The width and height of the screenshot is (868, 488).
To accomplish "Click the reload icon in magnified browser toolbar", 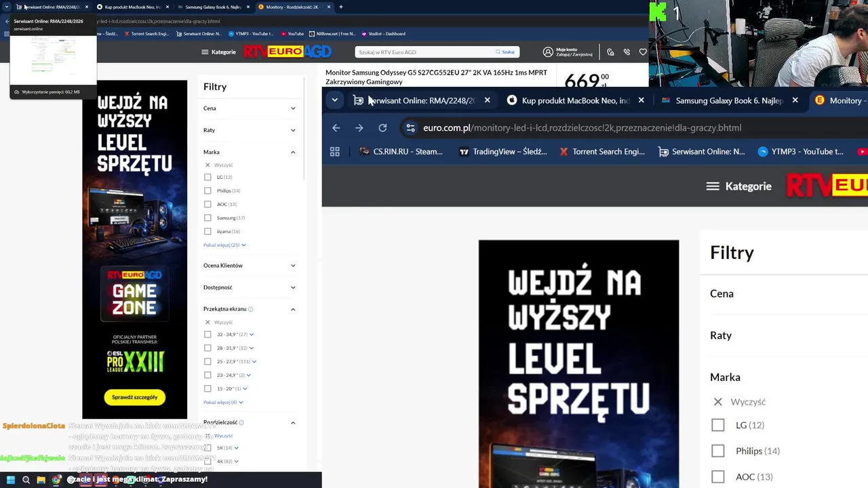I will [382, 127].
